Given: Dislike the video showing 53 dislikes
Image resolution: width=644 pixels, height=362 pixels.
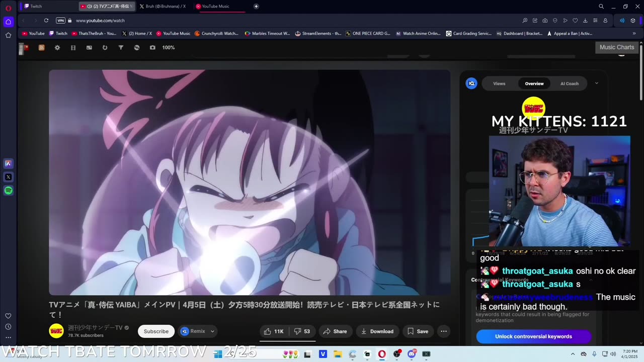Looking at the screenshot, I should coord(302,331).
